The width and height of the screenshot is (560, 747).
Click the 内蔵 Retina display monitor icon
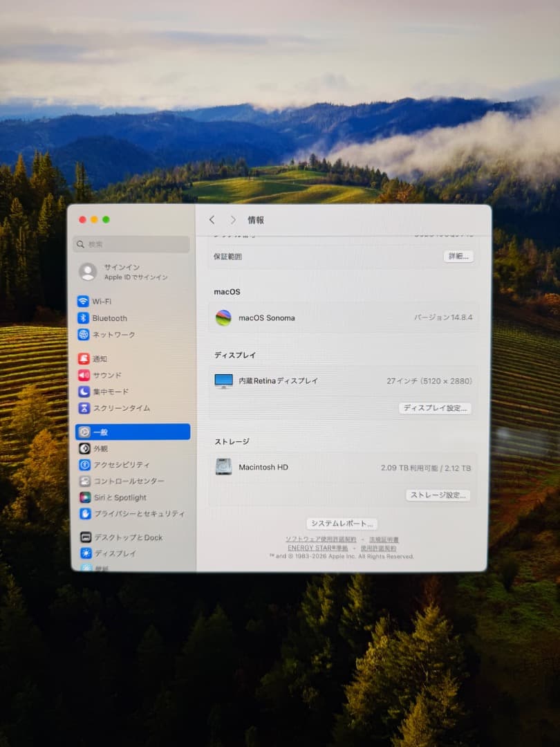click(x=223, y=381)
